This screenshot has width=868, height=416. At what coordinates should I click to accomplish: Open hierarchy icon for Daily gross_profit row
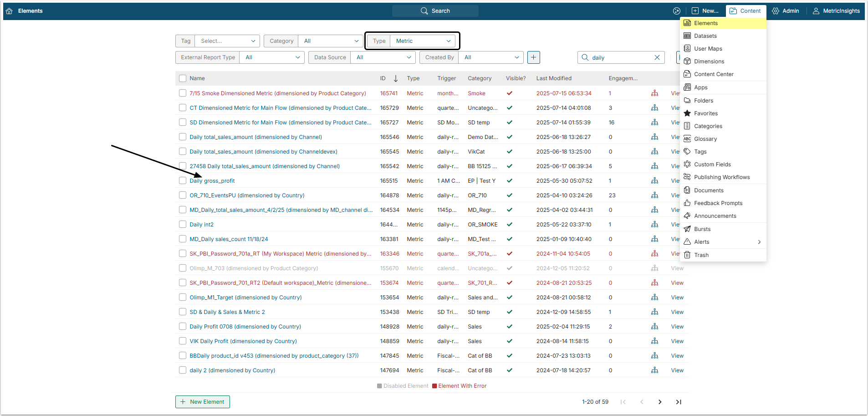click(654, 181)
